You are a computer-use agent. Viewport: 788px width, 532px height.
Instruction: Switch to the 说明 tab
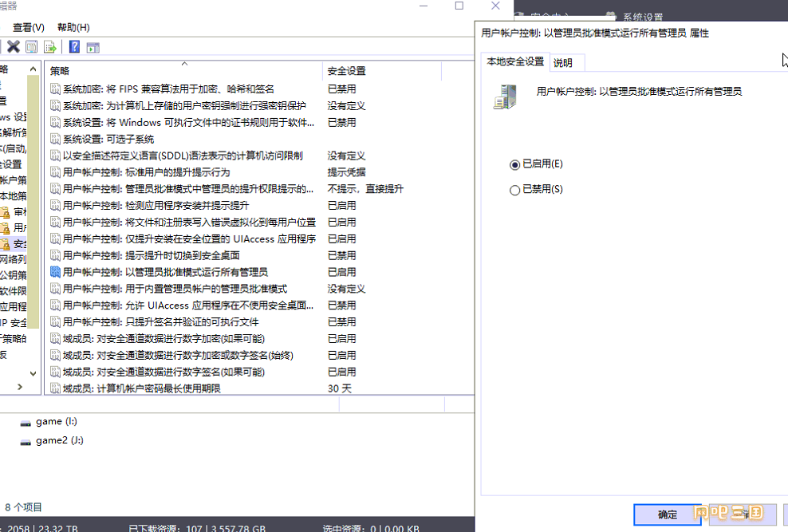(x=563, y=62)
